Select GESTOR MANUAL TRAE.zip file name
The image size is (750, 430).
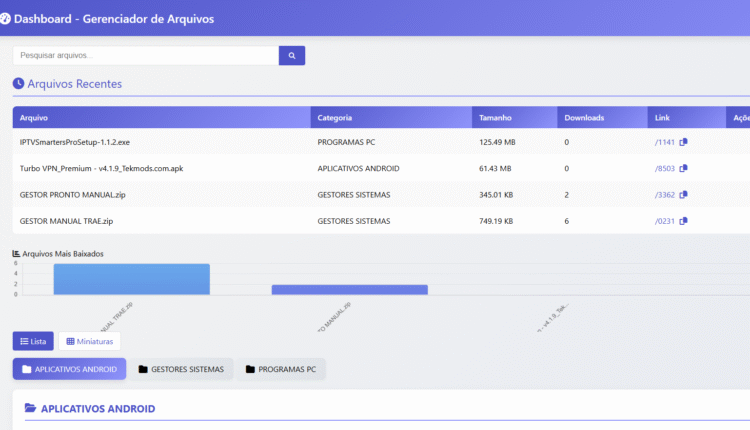(66, 221)
